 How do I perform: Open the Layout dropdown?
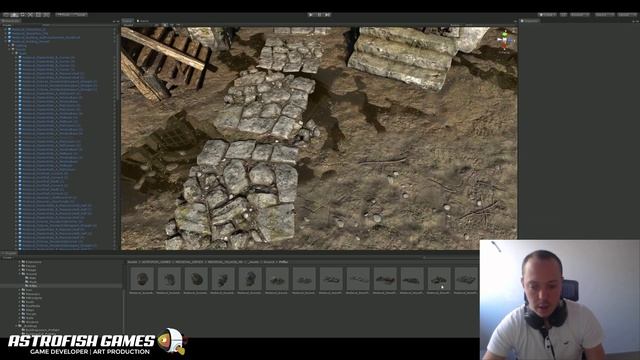click(627, 15)
